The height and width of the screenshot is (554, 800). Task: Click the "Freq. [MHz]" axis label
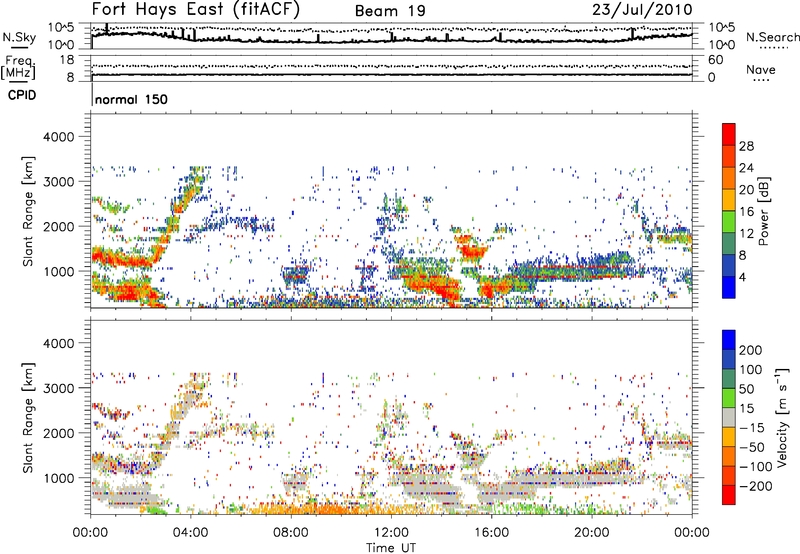coord(18,68)
